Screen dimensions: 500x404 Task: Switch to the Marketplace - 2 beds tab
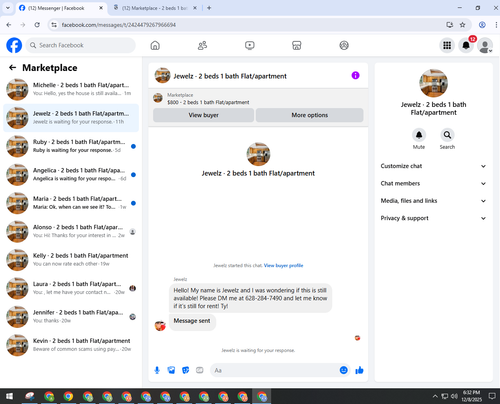[154, 8]
